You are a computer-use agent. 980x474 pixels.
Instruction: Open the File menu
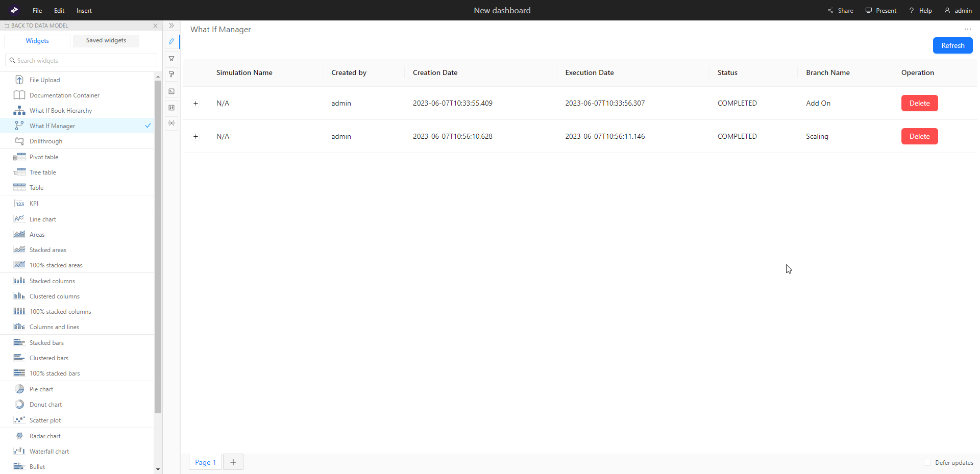point(37,11)
